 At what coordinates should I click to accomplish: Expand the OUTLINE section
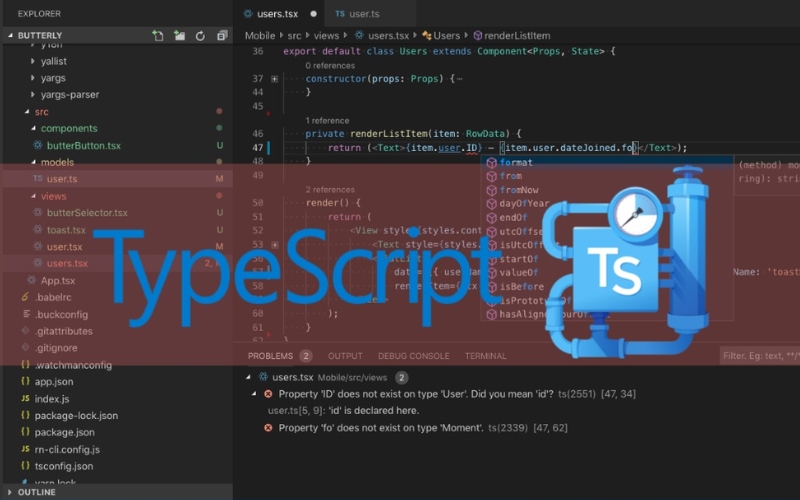pyautogui.click(x=10, y=492)
